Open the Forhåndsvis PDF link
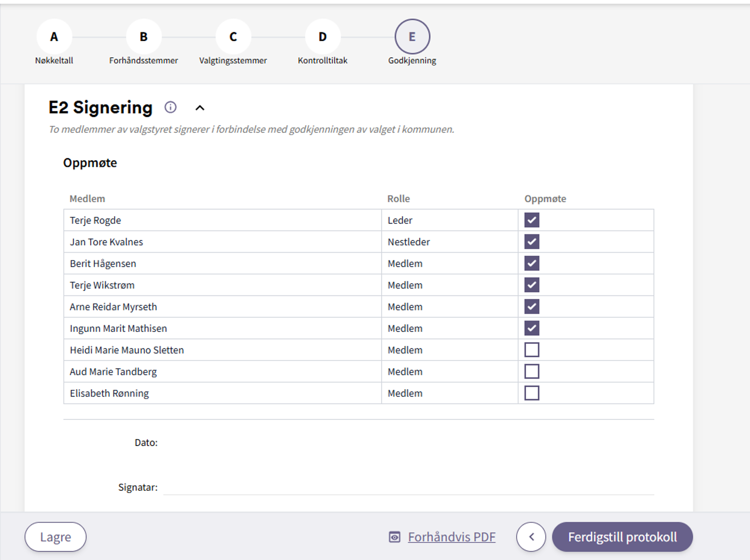Image resolution: width=750 pixels, height=560 pixels. click(x=452, y=537)
